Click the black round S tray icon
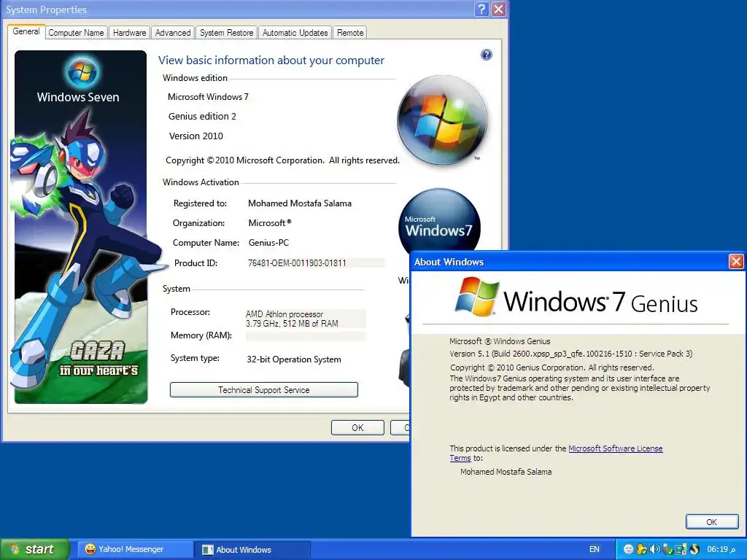 click(x=694, y=549)
